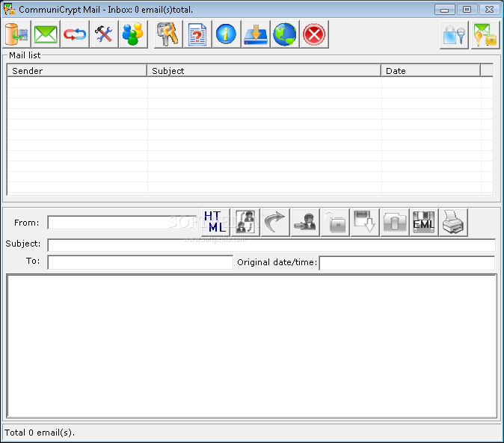The width and height of the screenshot is (504, 443).
Task: Open the key management keys icon
Action: pyautogui.click(x=168, y=34)
